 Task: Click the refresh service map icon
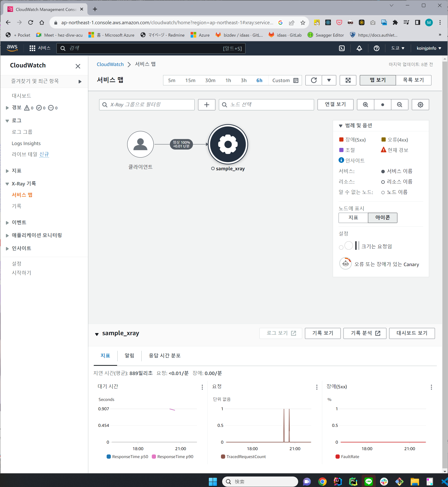(313, 80)
